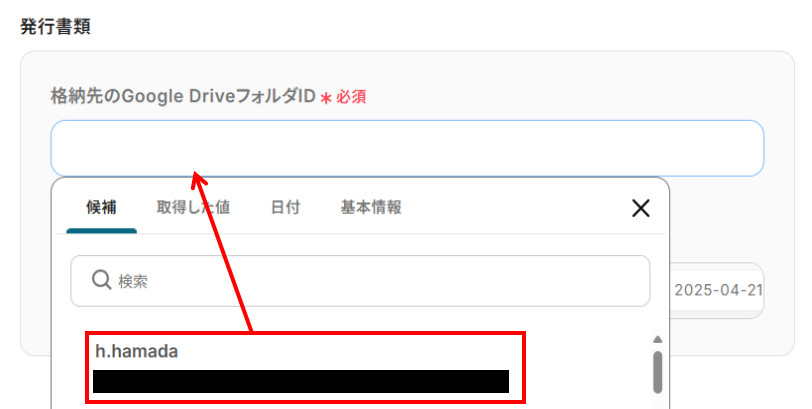The width and height of the screenshot is (812, 409).
Task: Click the magnifying glass search icon
Action: (102, 280)
